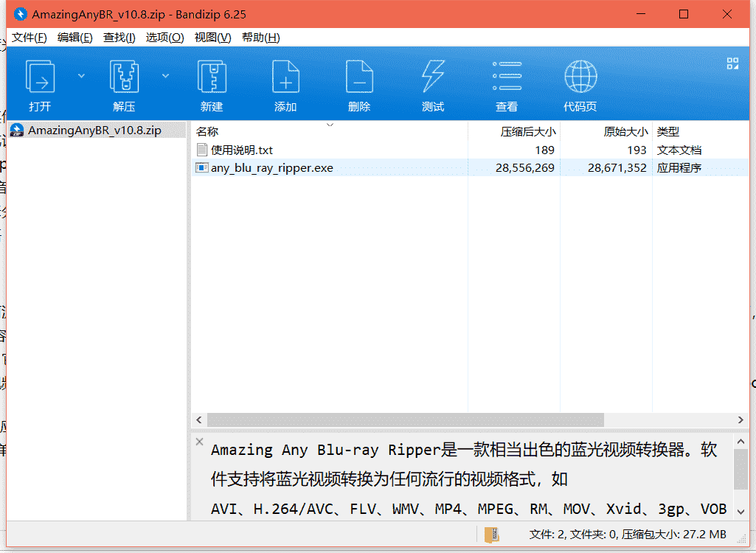Click the original size value 193
Screen dimensions: 756x553
click(637, 150)
